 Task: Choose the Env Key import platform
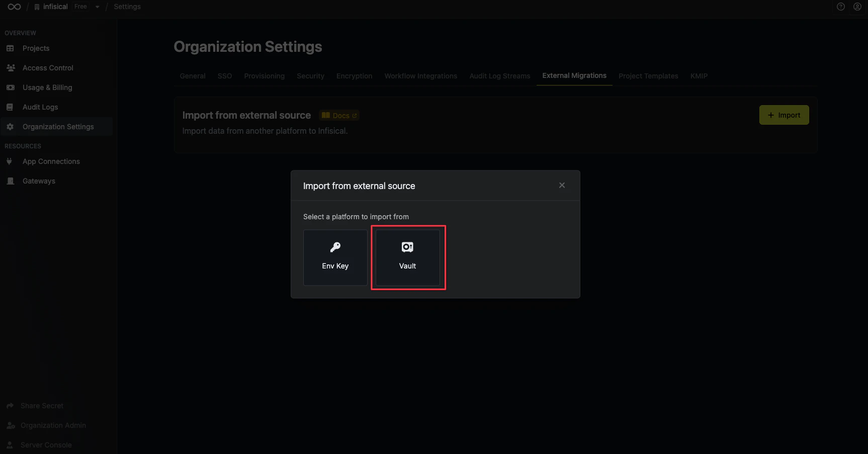pyautogui.click(x=335, y=258)
